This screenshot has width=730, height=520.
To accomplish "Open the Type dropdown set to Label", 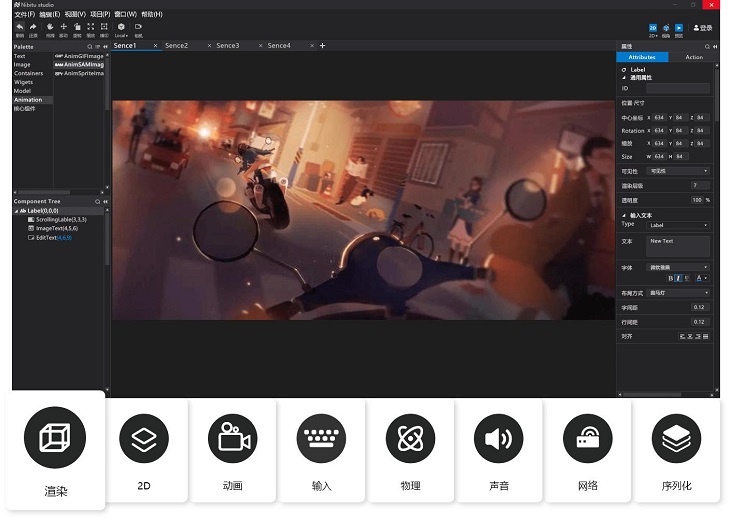I will tap(678, 225).
